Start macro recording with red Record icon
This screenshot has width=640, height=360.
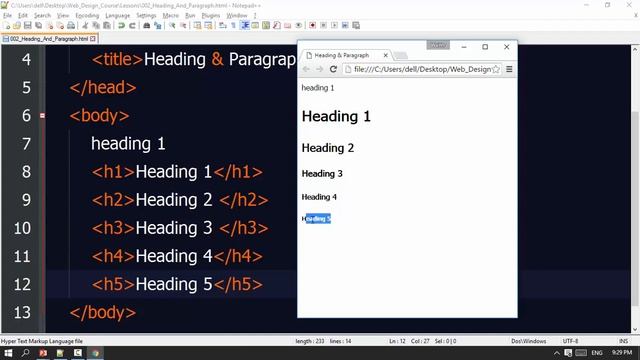[x=312, y=25]
